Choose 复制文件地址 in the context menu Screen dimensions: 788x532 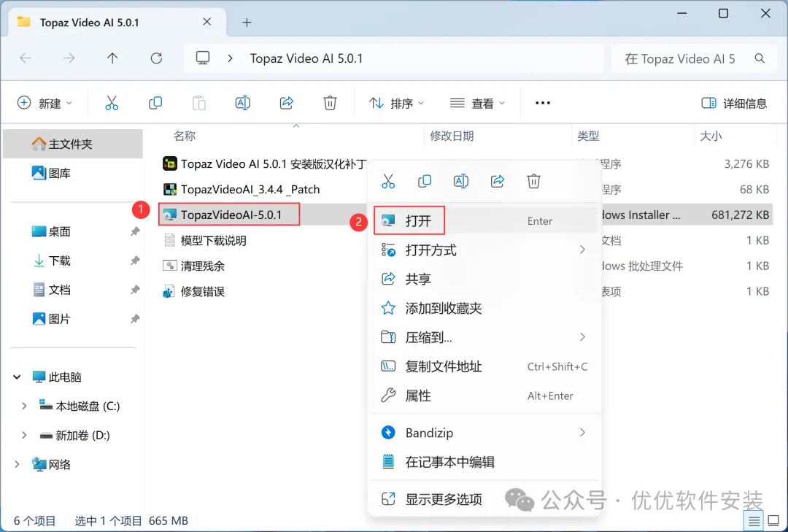point(485,366)
